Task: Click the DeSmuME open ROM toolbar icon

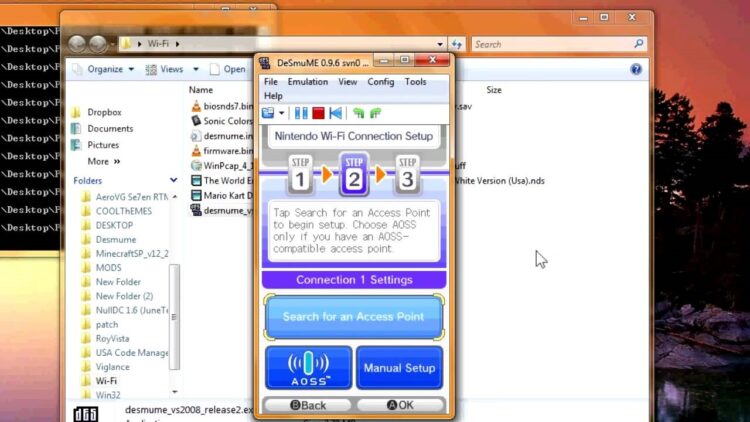Action: [x=268, y=113]
